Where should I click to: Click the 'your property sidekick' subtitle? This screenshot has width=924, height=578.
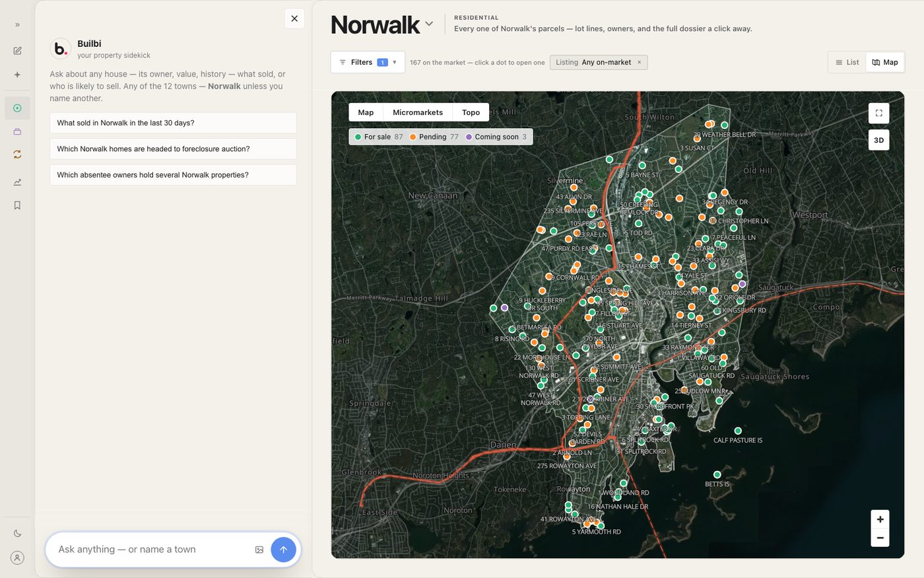[114, 55]
